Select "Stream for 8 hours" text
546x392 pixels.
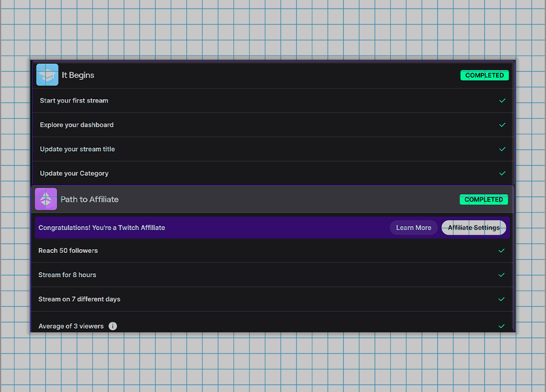click(67, 275)
